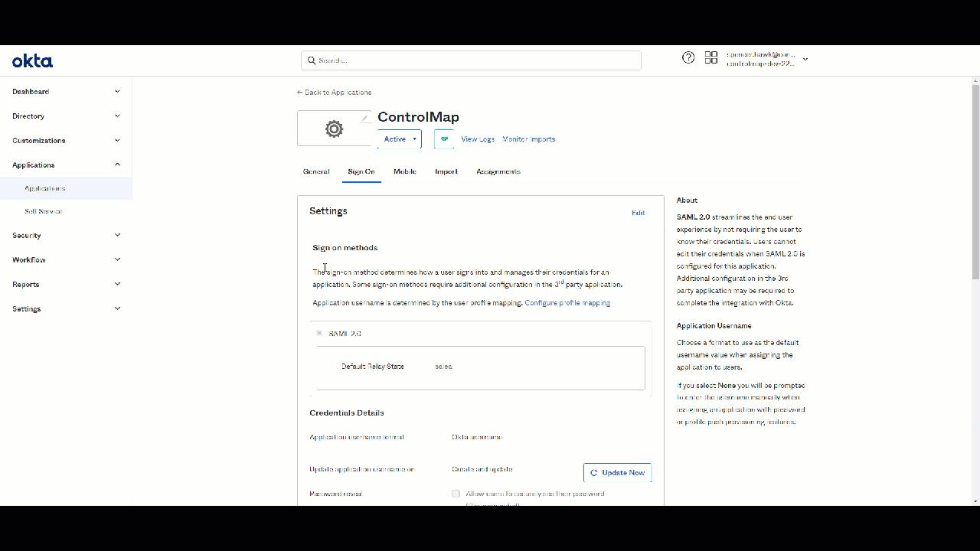Switch to the Mobile tab
The image size is (980, 551).
(405, 171)
